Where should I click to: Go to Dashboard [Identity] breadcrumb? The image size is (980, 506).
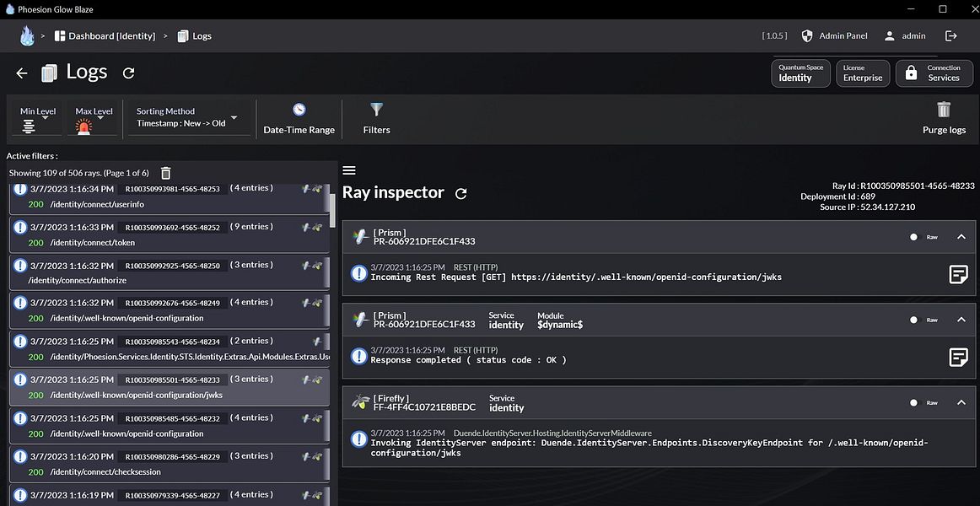(x=105, y=36)
